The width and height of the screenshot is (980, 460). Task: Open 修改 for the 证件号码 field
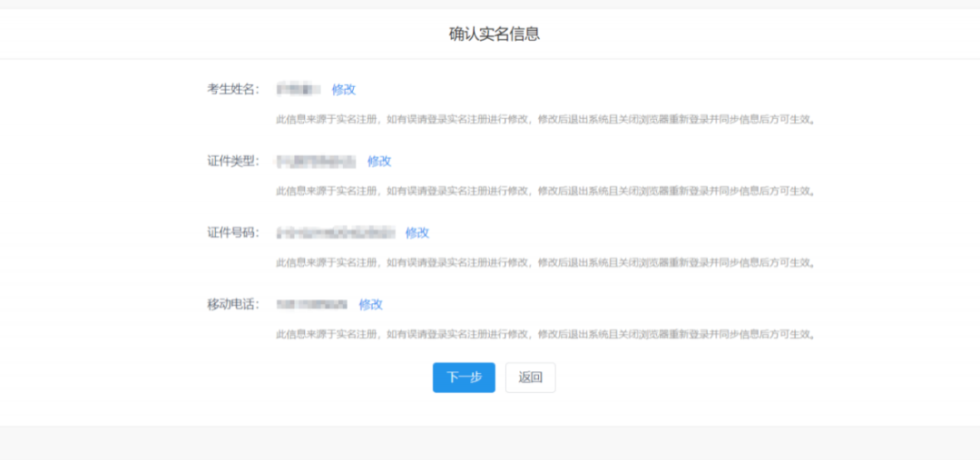point(416,232)
